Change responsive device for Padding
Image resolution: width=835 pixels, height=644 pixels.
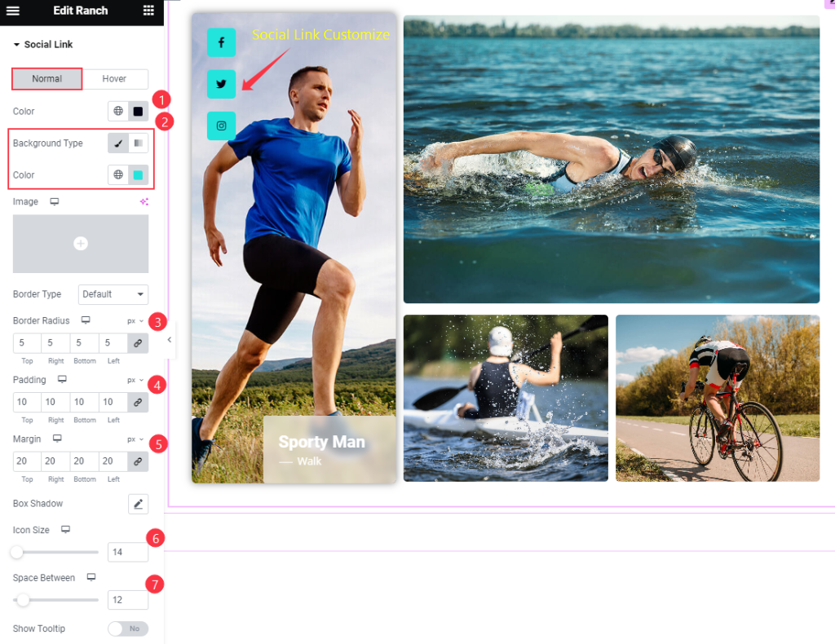coord(62,380)
